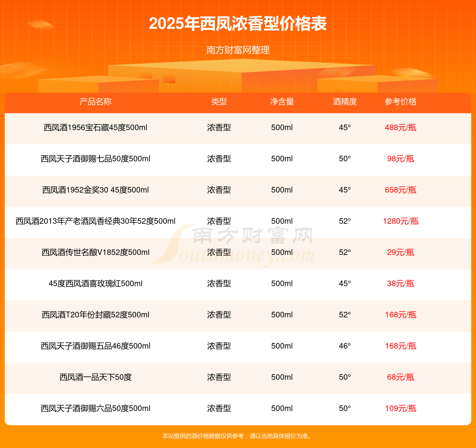Screen dimensions: 476x448
Task: Select 浓香型 in the 喜玫瑰红 row
Action: point(219,284)
